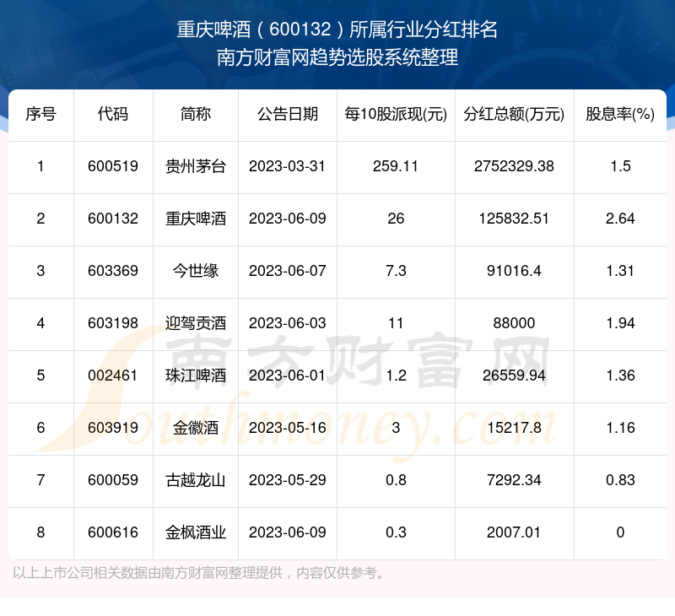This screenshot has height=616, width=675.
Task: Click the total 26559.94
Action: pyautogui.click(x=514, y=376)
